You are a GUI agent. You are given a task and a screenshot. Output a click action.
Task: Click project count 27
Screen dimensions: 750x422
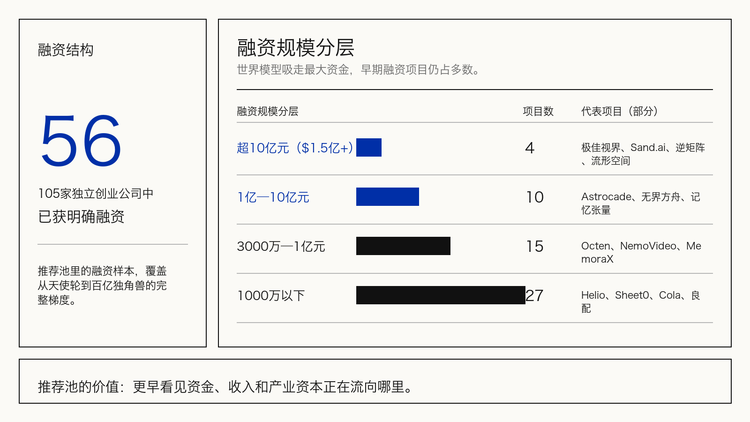click(534, 296)
